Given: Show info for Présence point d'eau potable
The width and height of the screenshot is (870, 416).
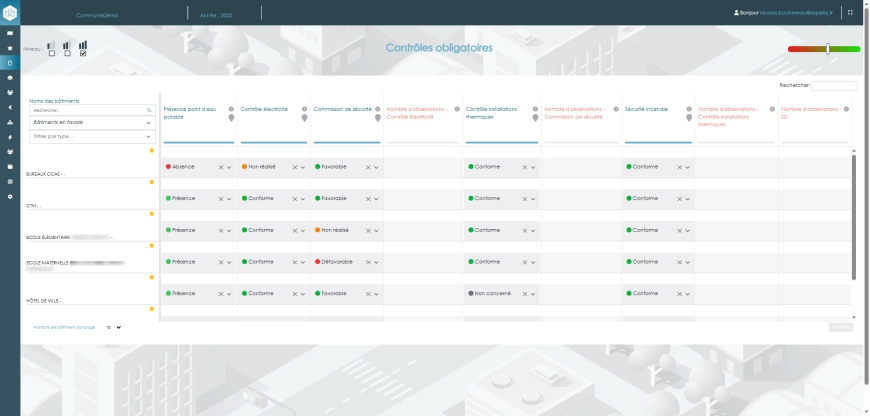Looking at the screenshot, I should coord(231,109).
